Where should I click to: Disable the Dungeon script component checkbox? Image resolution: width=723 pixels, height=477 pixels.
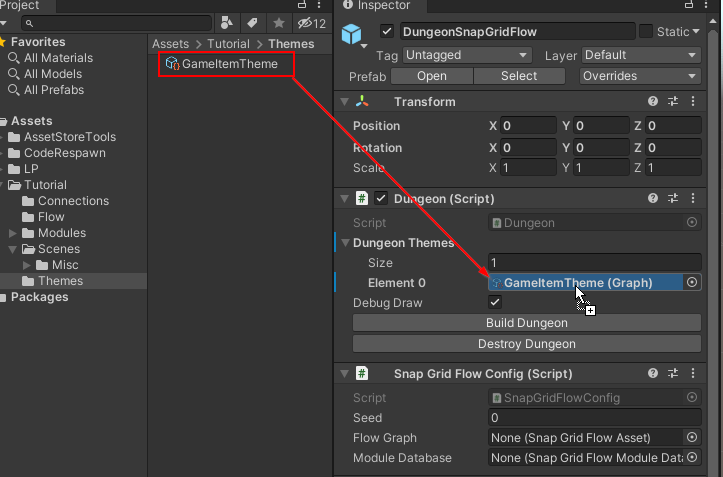(x=381, y=199)
